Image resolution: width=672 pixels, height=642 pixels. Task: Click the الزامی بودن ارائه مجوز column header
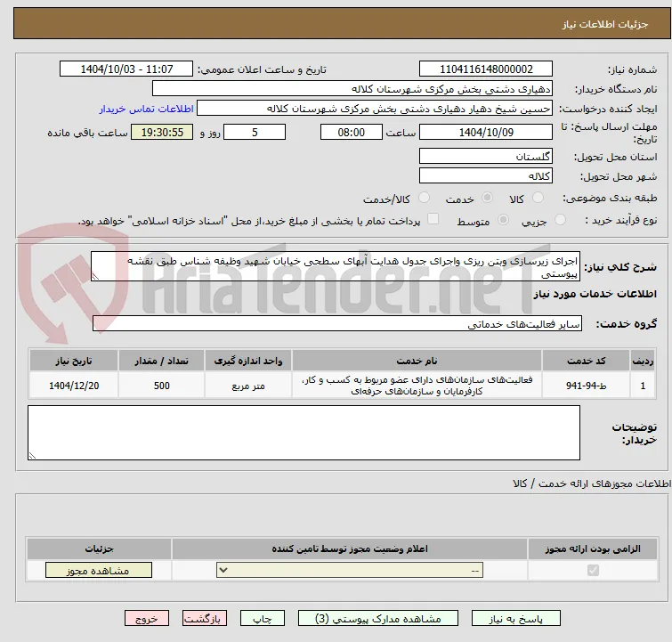click(x=593, y=549)
